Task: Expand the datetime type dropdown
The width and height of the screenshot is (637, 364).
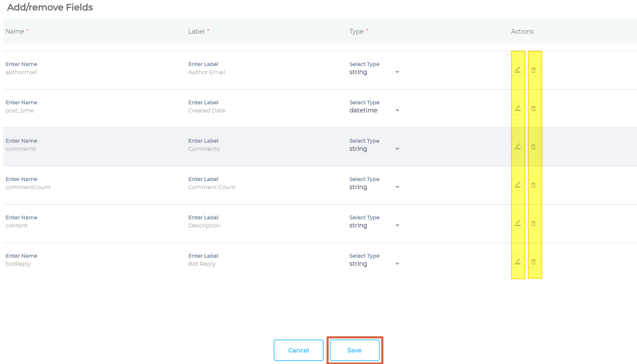Action: pos(374,111)
